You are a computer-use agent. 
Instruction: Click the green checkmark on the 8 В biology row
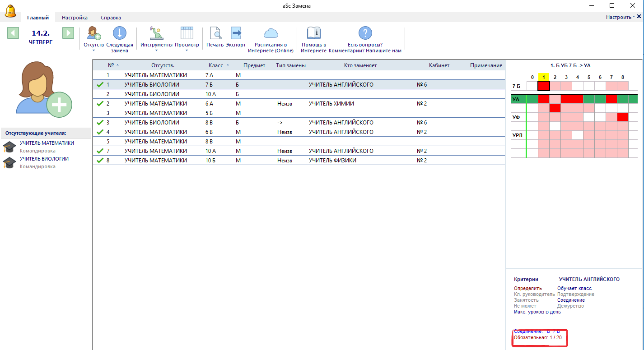100,123
